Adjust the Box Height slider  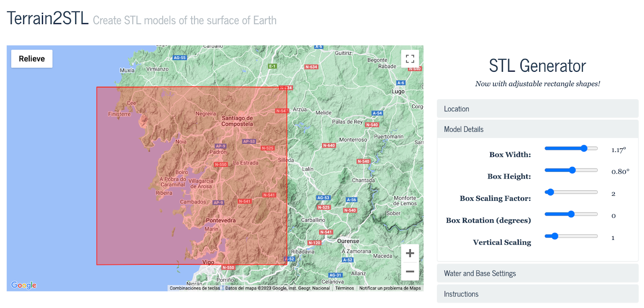(571, 170)
